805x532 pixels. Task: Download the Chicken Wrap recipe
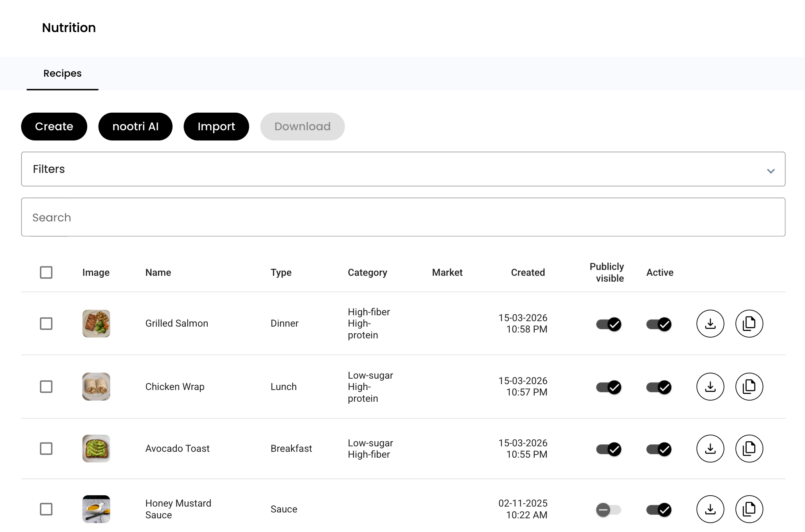(x=710, y=386)
